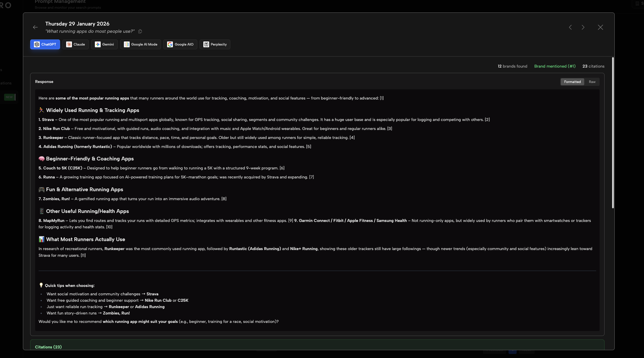The image size is (644, 358).
Task: Click the dialog's vertical scrollbar
Action: [x=613, y=133]
